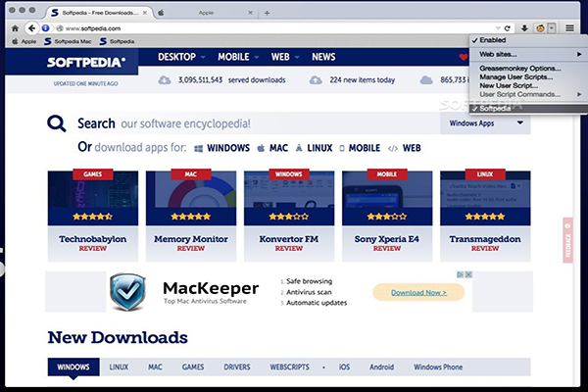Select the DRIVERS downloads tab

(x=237, y=367)
